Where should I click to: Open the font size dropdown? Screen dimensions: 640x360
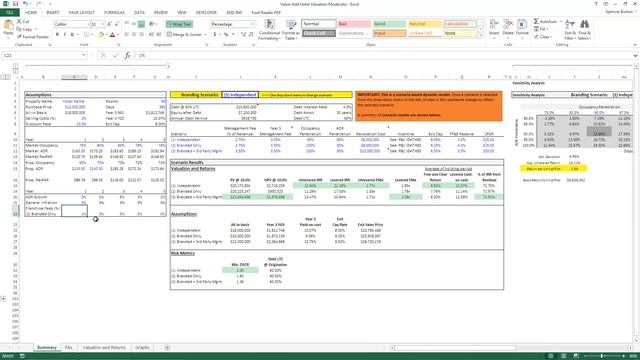(103, 24)
